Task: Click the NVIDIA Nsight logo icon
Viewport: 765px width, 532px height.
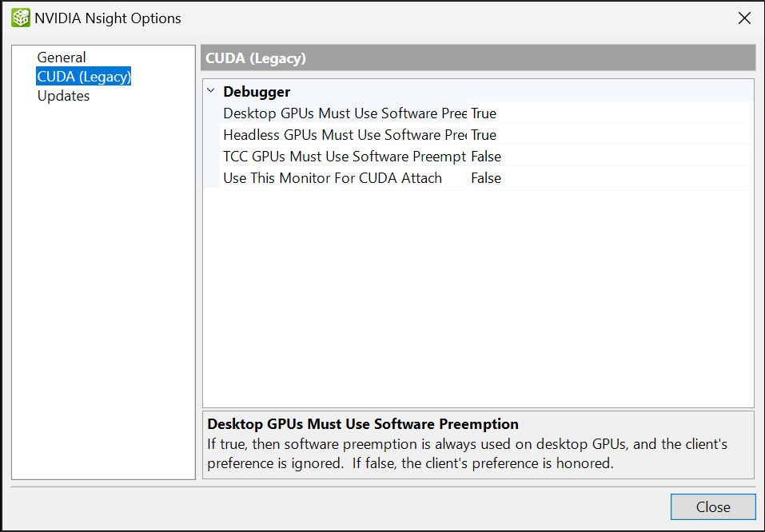Action: tap(21, 18)
